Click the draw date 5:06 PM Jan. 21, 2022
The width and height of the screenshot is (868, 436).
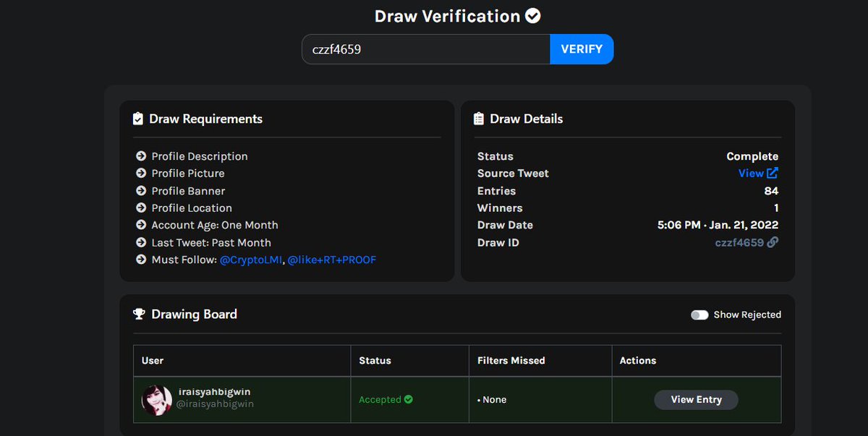tap(718, 225)
